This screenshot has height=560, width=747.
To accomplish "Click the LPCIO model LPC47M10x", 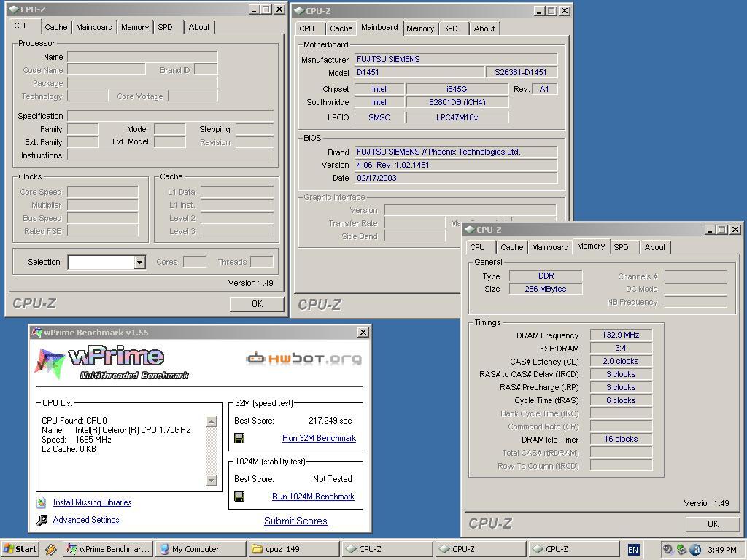I will pos(457,117).
